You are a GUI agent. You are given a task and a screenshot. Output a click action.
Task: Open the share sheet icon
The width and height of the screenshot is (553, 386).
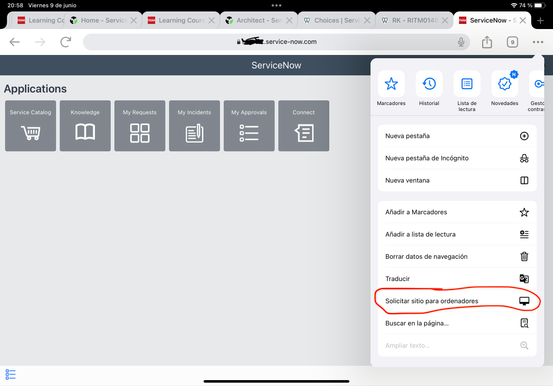pos(487,42)
